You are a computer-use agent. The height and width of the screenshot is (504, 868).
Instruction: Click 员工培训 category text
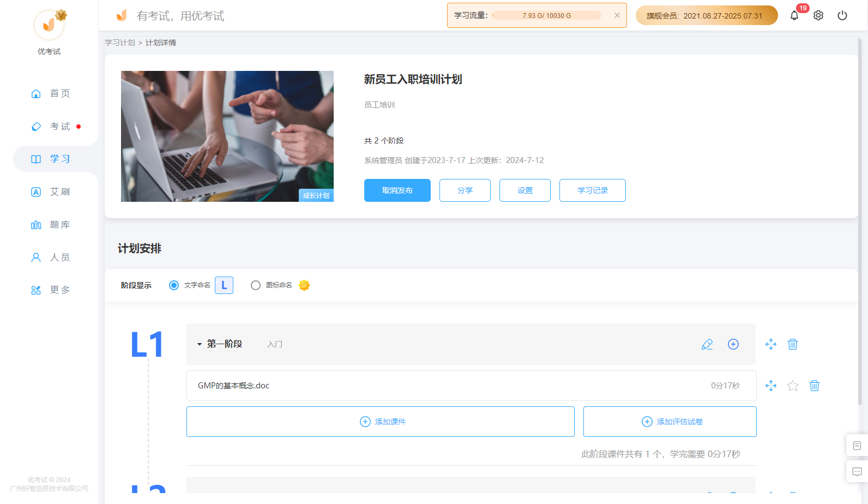point(379,105)
